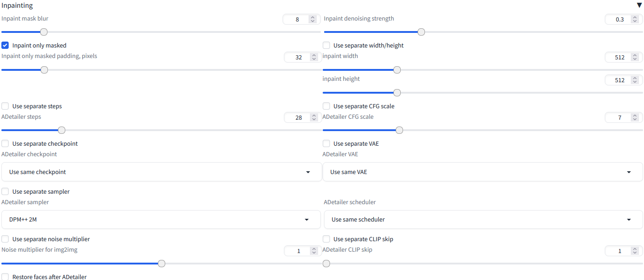Click ADetailer CLIP skip stepper arrows
Viewport: 644px width, 280px height.
point(634,251)
